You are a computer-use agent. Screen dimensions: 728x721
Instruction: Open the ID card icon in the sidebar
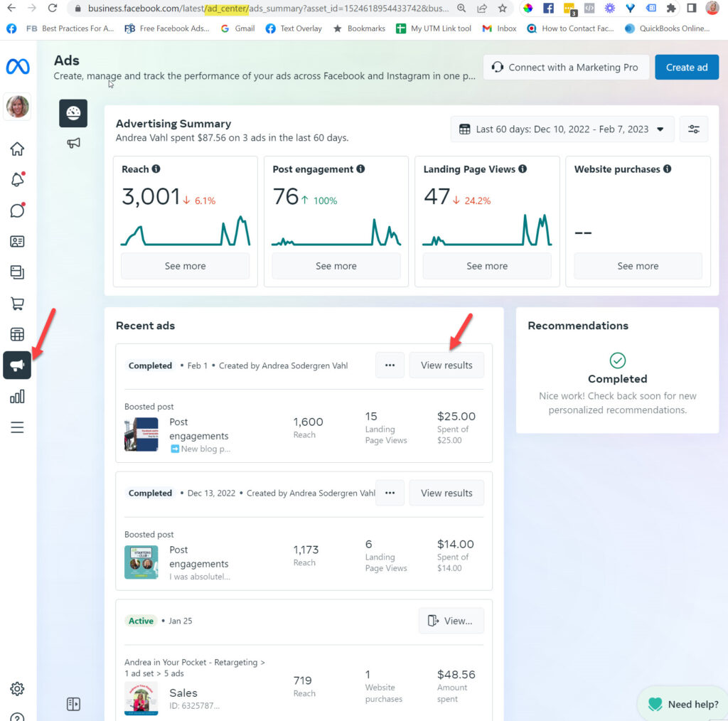[x=17, y=242]
